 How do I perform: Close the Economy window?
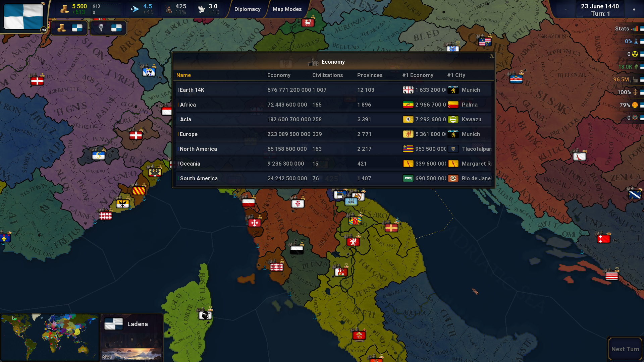(x=492, y=56)
